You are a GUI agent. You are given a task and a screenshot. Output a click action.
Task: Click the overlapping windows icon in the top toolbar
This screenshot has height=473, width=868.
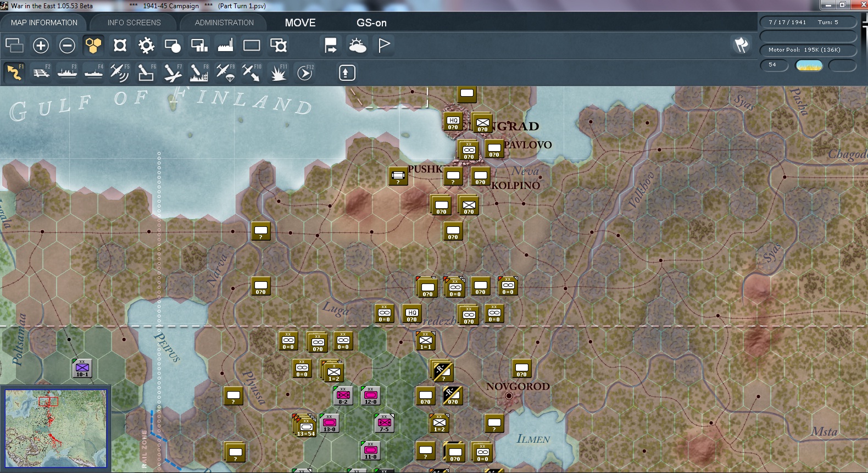coord(14,45)
